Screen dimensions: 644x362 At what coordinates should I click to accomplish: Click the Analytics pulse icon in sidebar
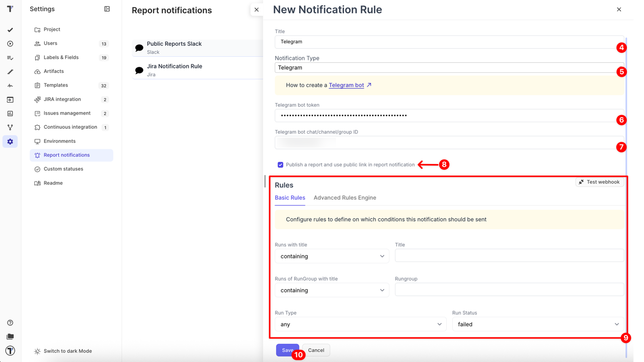(10, 85)
